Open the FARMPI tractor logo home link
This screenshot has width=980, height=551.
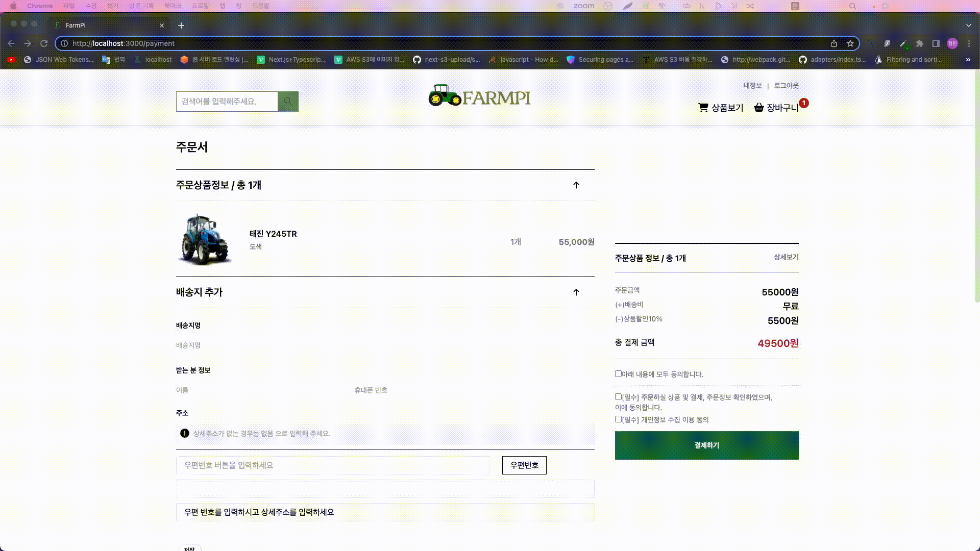pyautogui.click(x=479, y=96)
